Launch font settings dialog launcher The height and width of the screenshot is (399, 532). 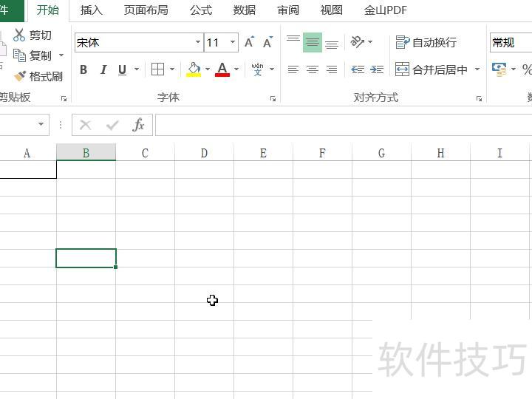pyautogui.click(x=273, y=99)
